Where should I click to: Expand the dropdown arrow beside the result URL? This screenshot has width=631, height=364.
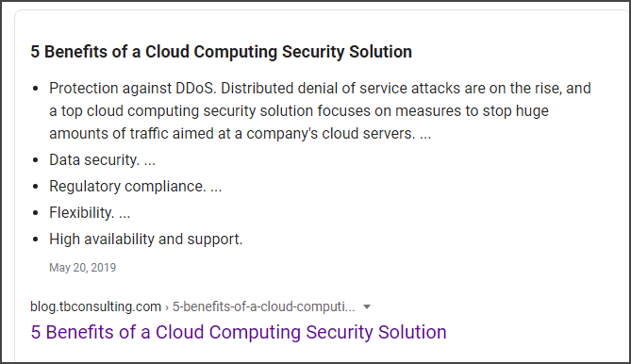(x=367, y=306)
